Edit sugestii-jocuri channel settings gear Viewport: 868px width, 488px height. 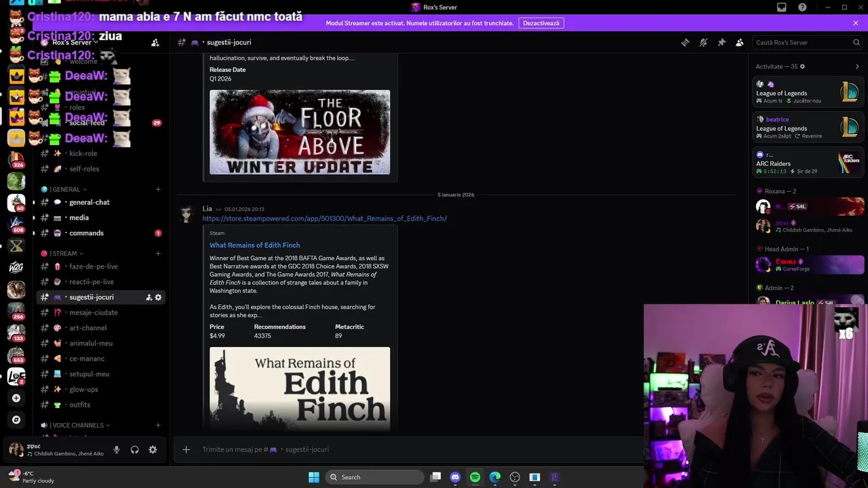(x=159, y=298)
